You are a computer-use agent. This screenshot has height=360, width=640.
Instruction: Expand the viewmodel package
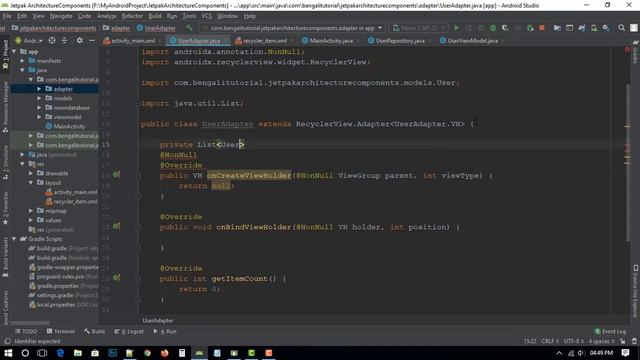pos(39,117)
